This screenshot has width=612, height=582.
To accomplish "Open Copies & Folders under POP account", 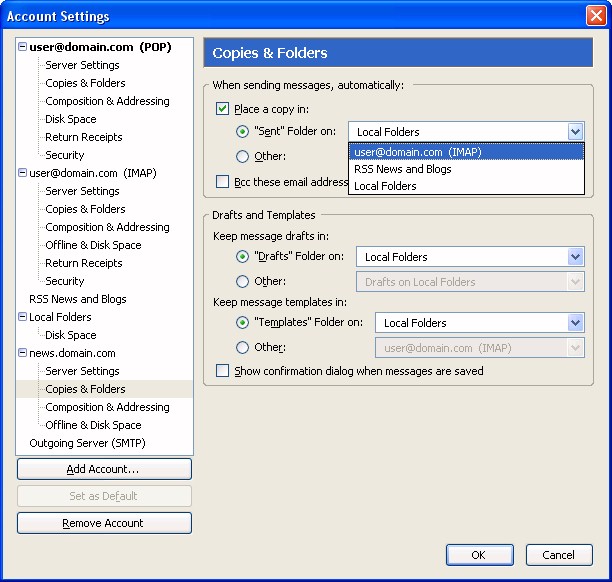I will coord(85,83).
